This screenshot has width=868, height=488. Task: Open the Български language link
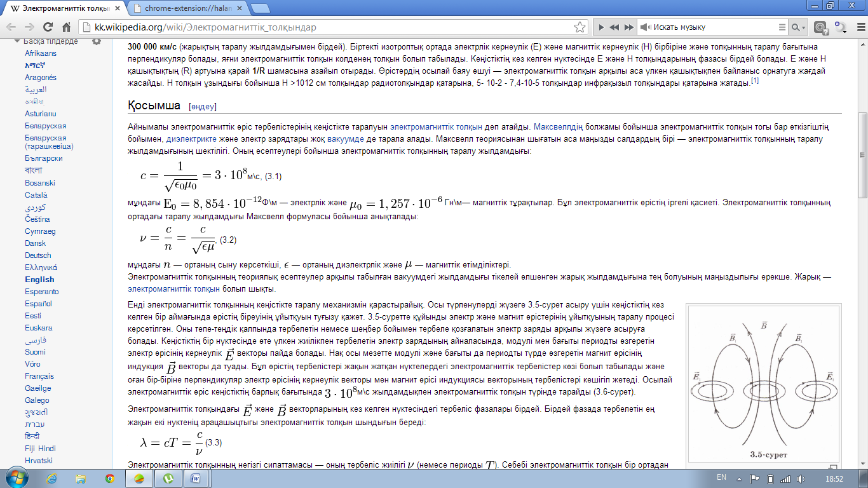click(44, 158)
